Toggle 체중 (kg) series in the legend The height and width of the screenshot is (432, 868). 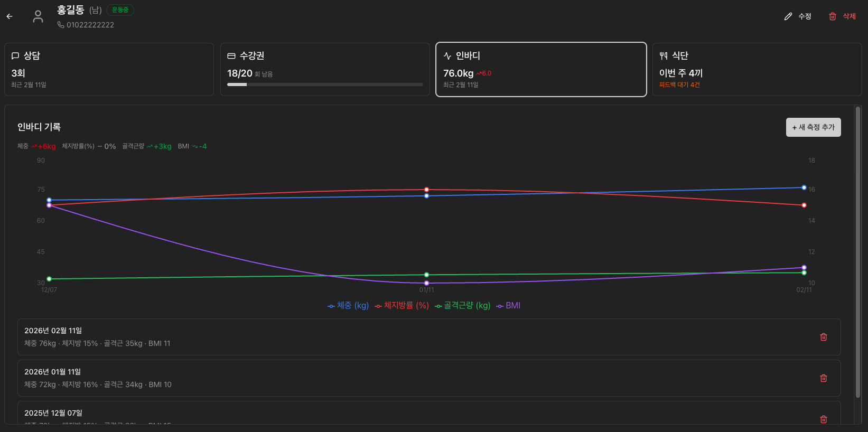(x=348, y=306)
